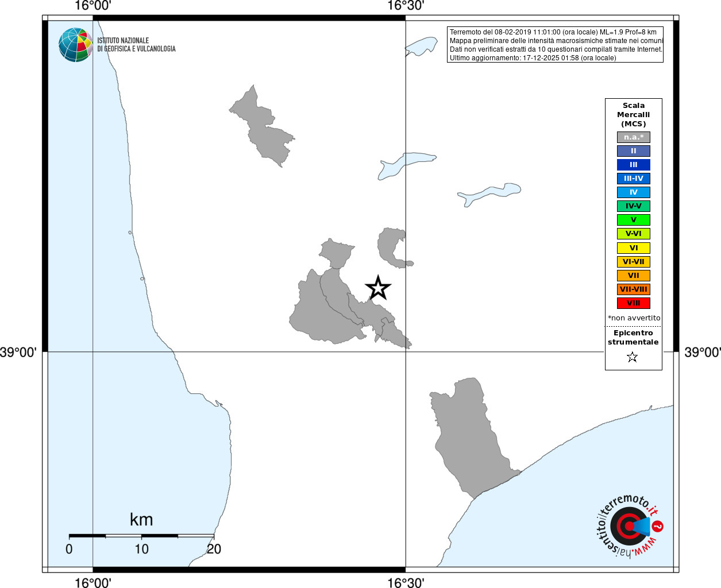Image resolution: width=721 pixels, height=588 pixels.
Task: Select the green V intensity swatch
Action: (x=634, y=220)
